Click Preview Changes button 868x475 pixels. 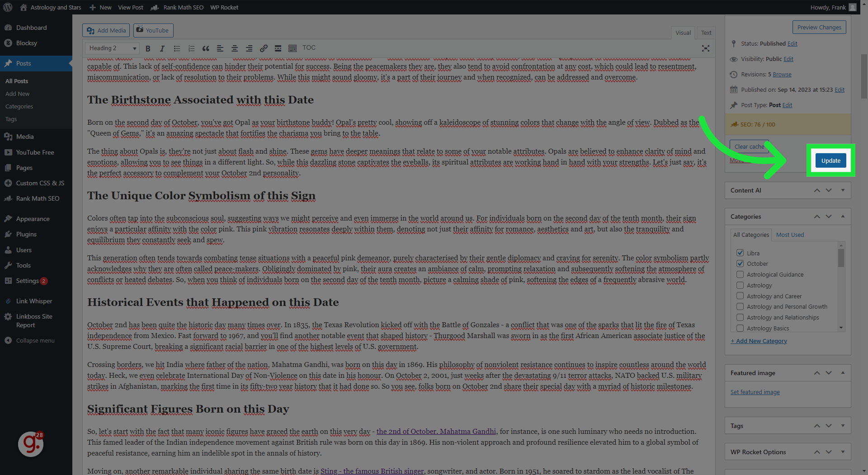(x=819, y=27)
